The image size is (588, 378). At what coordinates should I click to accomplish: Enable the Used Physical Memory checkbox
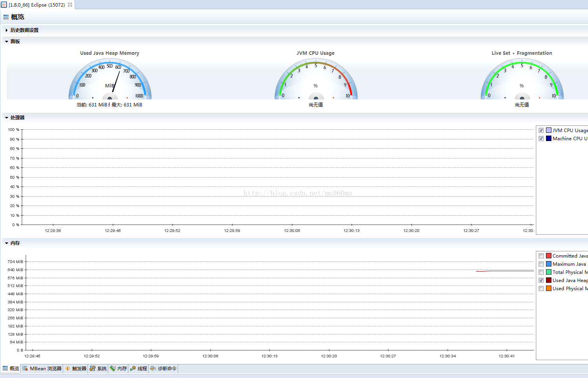[541, 289]
